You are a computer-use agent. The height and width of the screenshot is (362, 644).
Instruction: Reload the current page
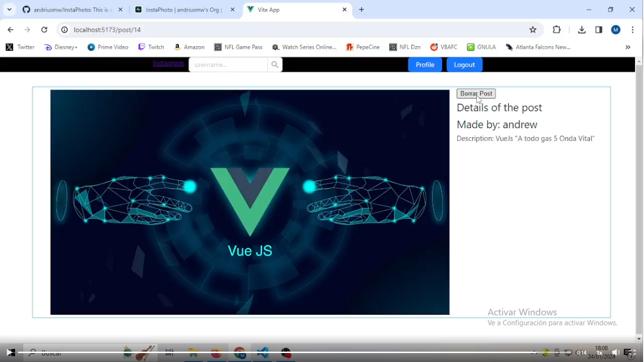coord(44,30)
